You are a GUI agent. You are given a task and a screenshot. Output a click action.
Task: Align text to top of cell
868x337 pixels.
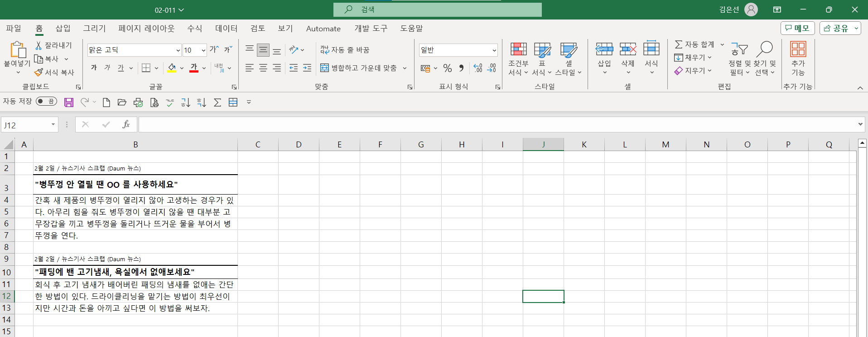pos(250,49)
